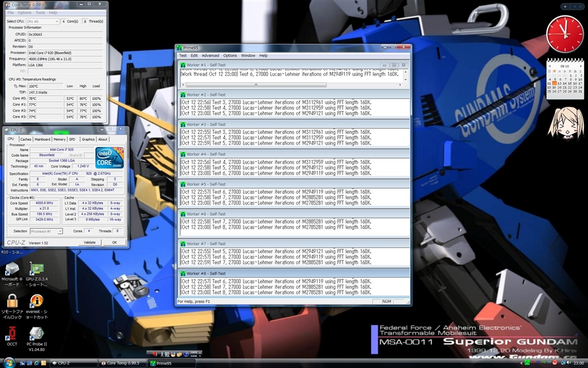Viewport: 588px width, 368px height.
Task: Open the Advanced menu in Prime95
Action: [210, 56]
